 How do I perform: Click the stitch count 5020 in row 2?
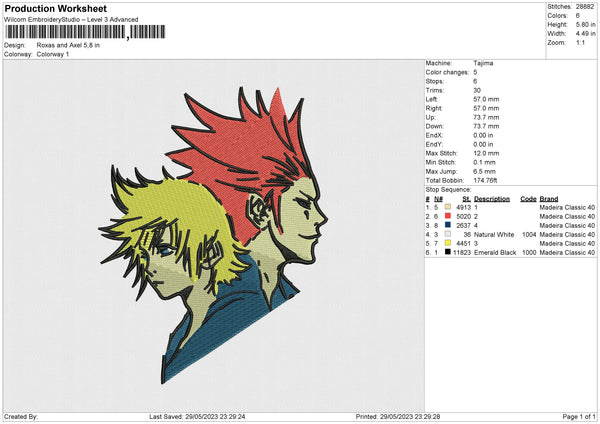(463, 217)
